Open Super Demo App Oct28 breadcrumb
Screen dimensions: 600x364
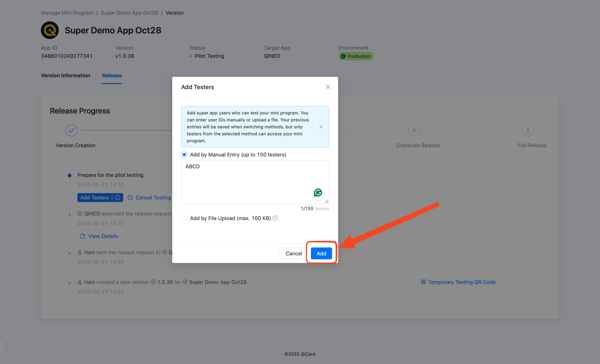[129, 13]
